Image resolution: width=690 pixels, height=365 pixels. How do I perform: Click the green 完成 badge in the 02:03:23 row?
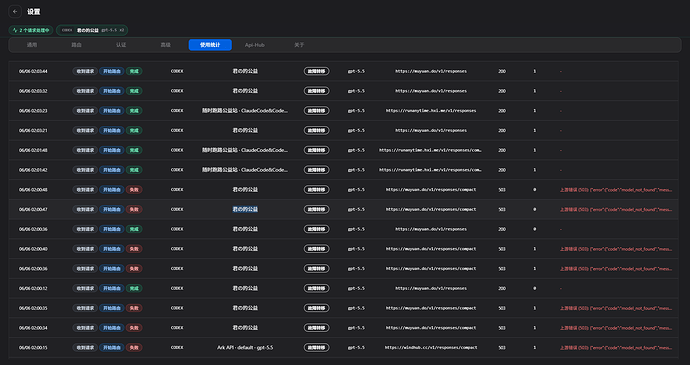pyautogui.click(x=134, y=111)
